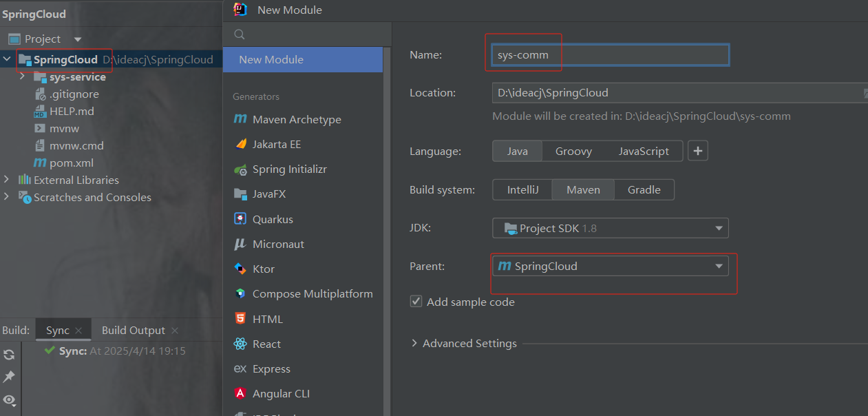Choose JavaScript as the language
The height and width of the screenshot is (416, 868).
644,151
